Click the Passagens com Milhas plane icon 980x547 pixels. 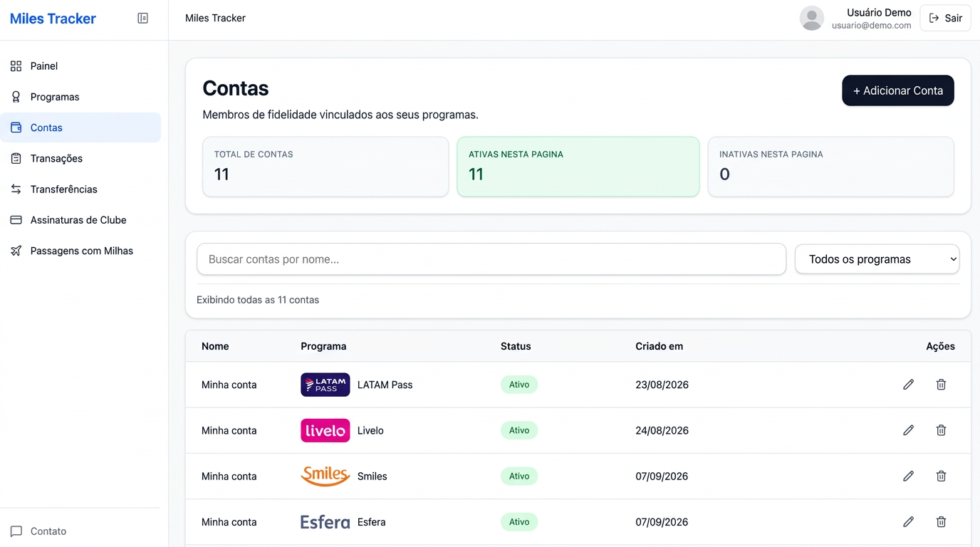(x=16, y=251)
